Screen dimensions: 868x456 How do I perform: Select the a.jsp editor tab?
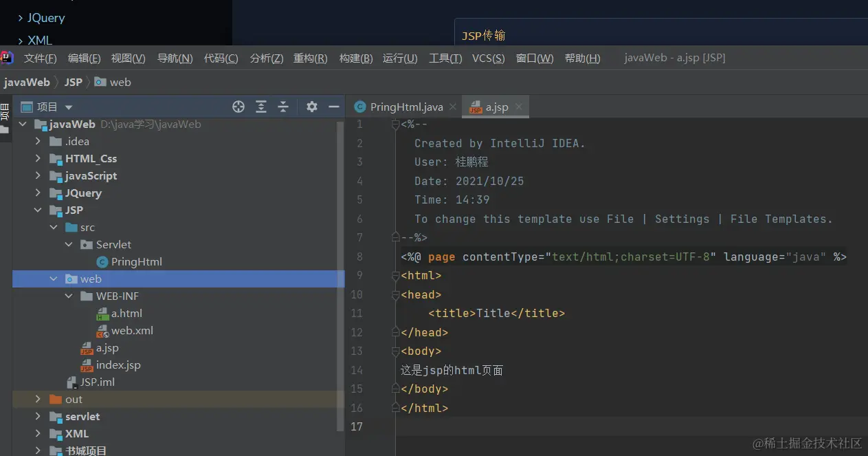[496, 107]
